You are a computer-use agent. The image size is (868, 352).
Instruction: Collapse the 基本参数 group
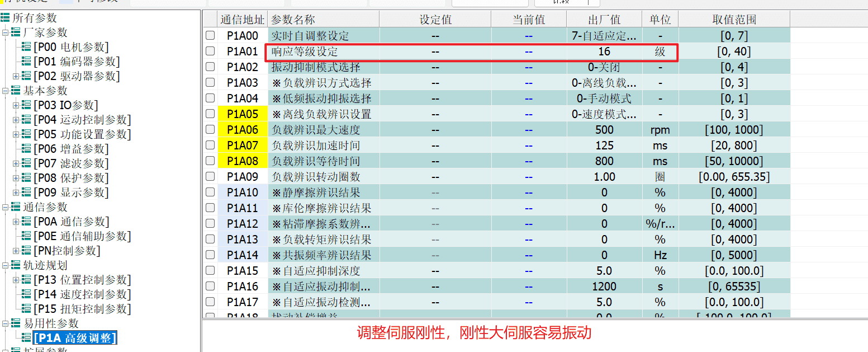click(5, 91)
